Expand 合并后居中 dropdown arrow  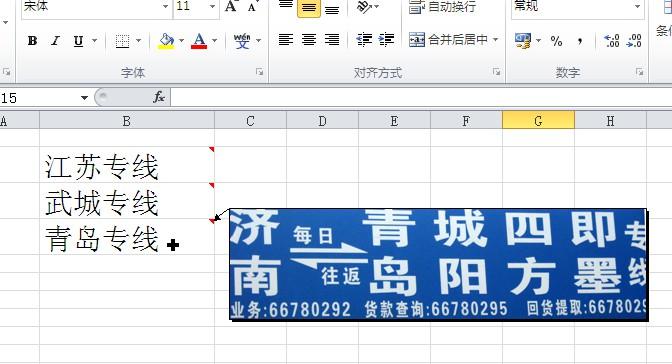click(495, 40)
